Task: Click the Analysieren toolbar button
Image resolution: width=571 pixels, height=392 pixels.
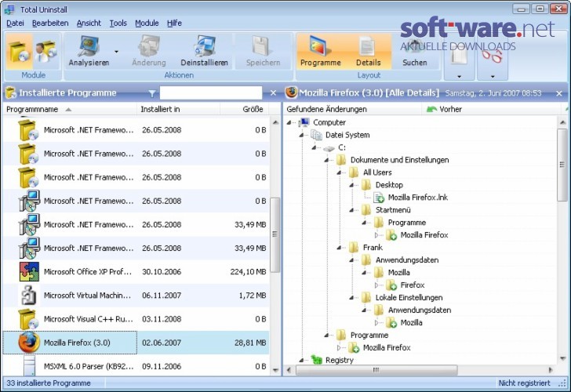Action: [x=89, y=51]
